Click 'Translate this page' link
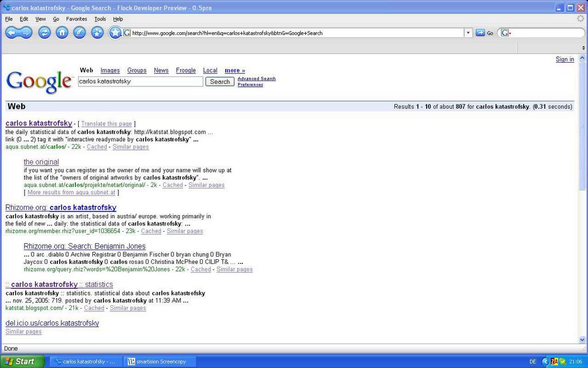The height and width of the screenshot is (368, 588). pyautogui.click(x=106, y=124)
